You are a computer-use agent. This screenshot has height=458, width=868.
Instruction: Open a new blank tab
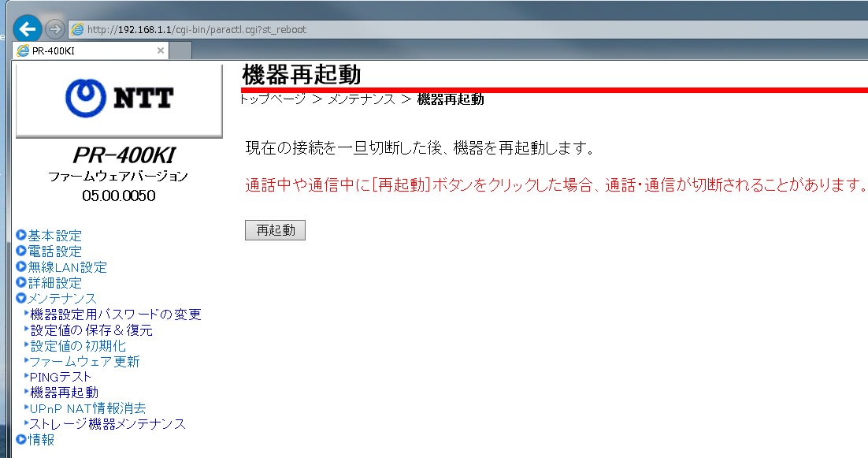click(x=180, y=51)
